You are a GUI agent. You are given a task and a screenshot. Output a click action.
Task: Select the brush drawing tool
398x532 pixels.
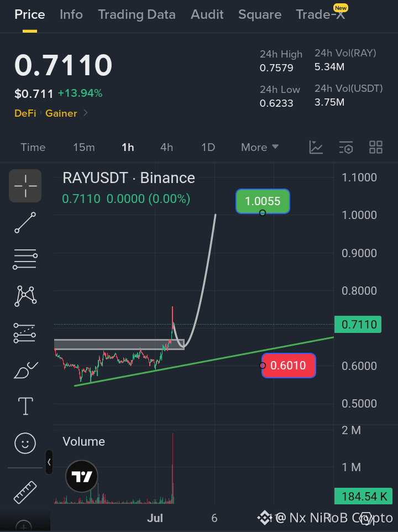25,370
